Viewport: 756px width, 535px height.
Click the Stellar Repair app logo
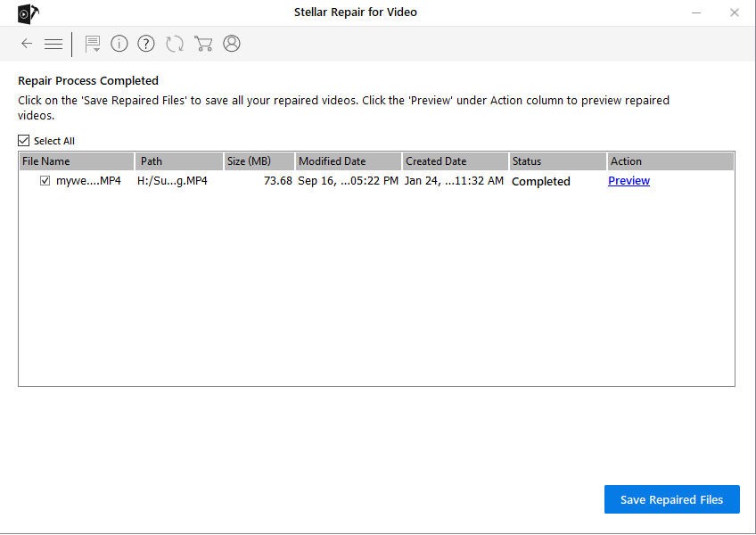[28, 13]
